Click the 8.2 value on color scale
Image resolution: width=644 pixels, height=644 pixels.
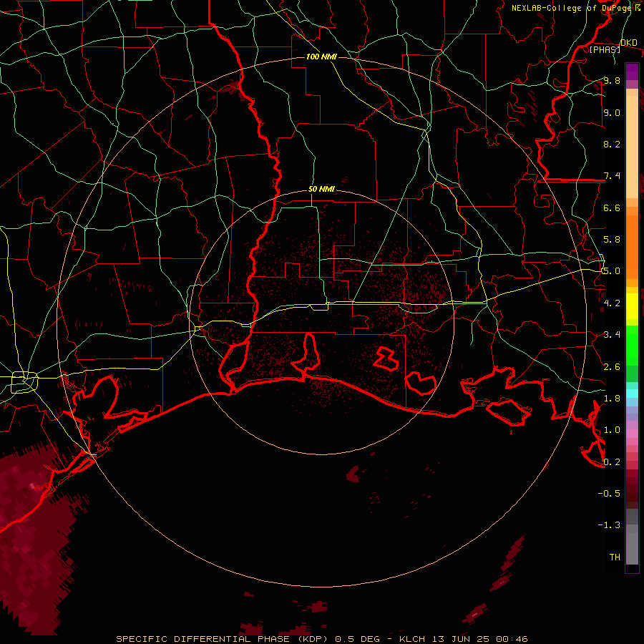[x=612, y=144]
